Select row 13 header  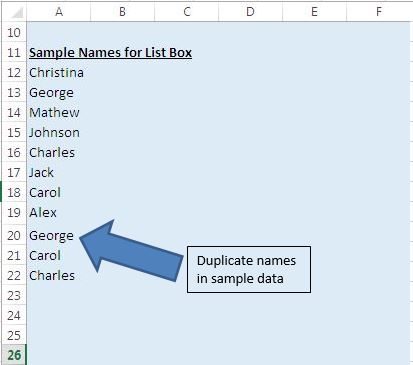tap(14, 92)
